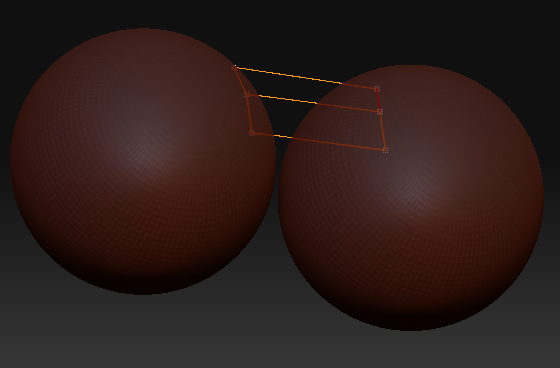
Task: Click the lowest bridge line between spheres
Action: (x=318, y=141)
